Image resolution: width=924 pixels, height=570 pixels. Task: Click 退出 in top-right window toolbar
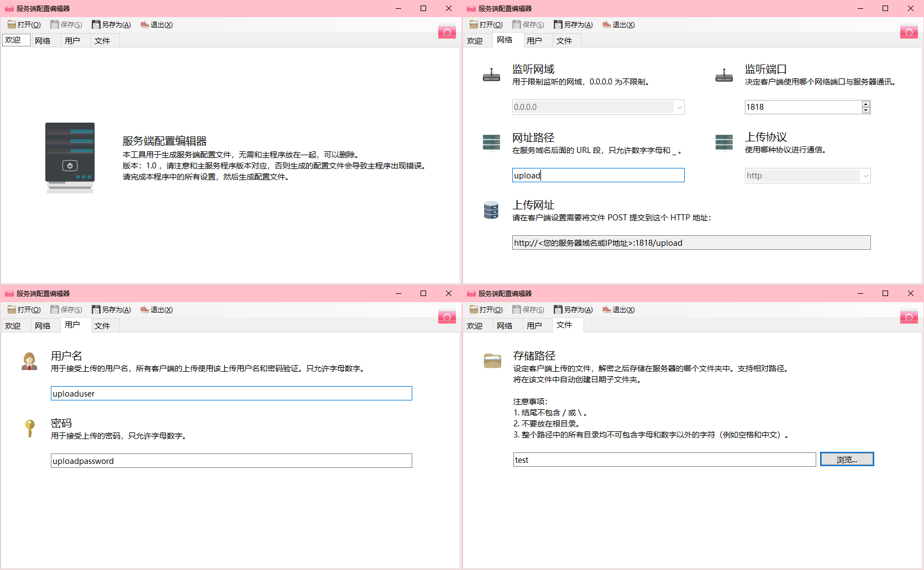click(618, 25)
